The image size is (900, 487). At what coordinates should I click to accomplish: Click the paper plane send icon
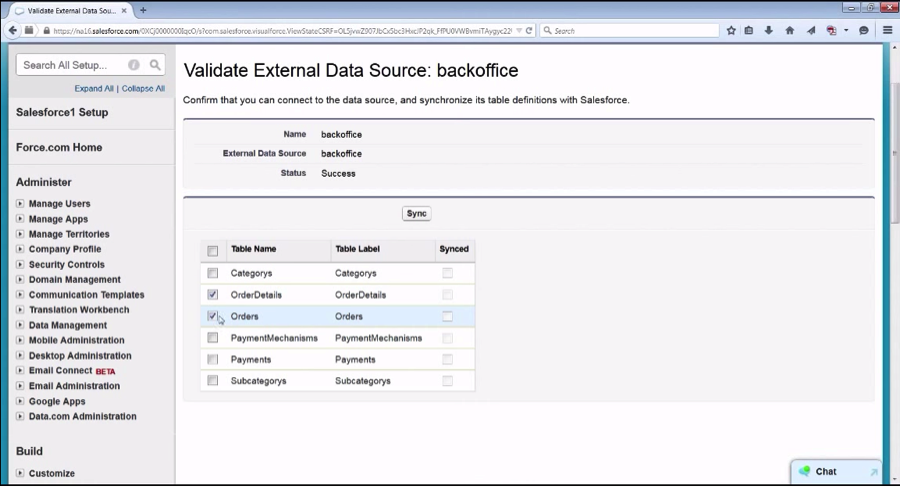[810, 30]
